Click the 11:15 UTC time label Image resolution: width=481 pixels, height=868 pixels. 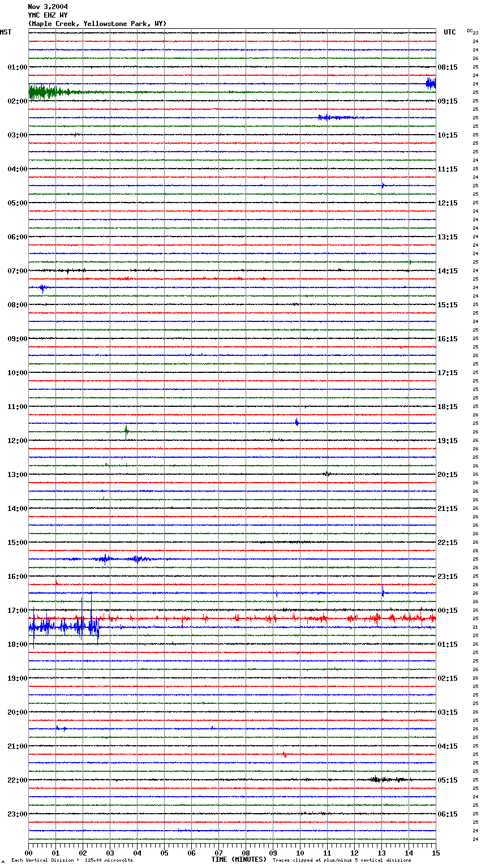coord(448,169)
